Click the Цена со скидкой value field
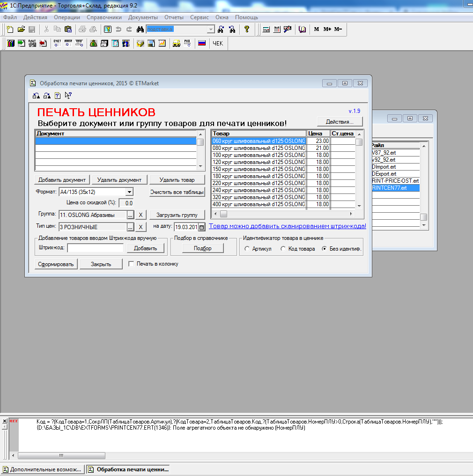 point(126,203)
